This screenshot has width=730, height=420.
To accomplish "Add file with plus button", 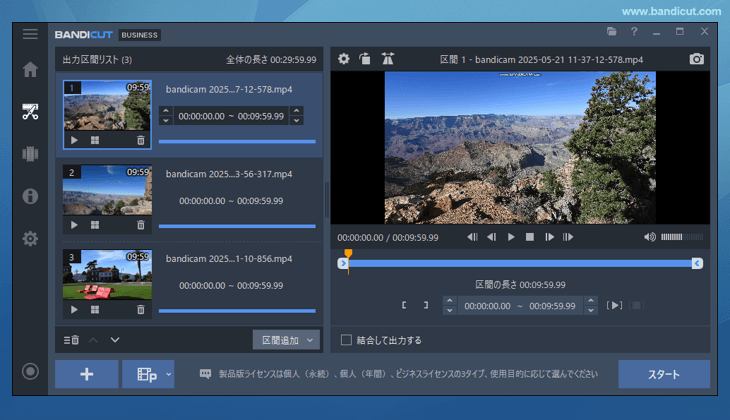I will [87, 374].
